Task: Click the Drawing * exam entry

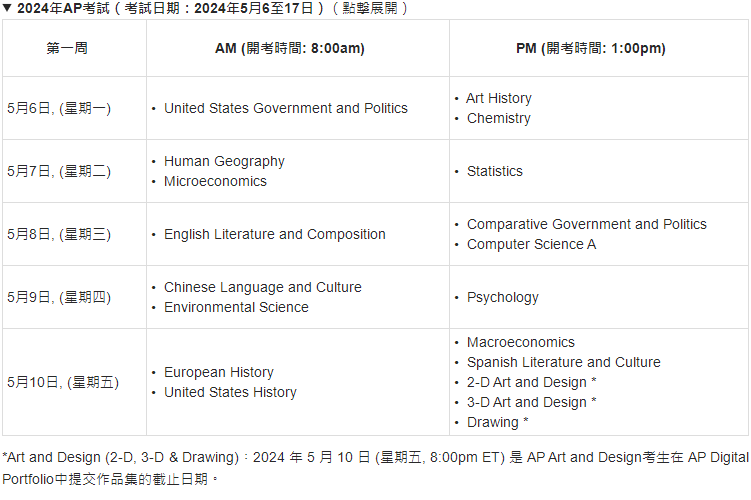Action: click(498, 422)
